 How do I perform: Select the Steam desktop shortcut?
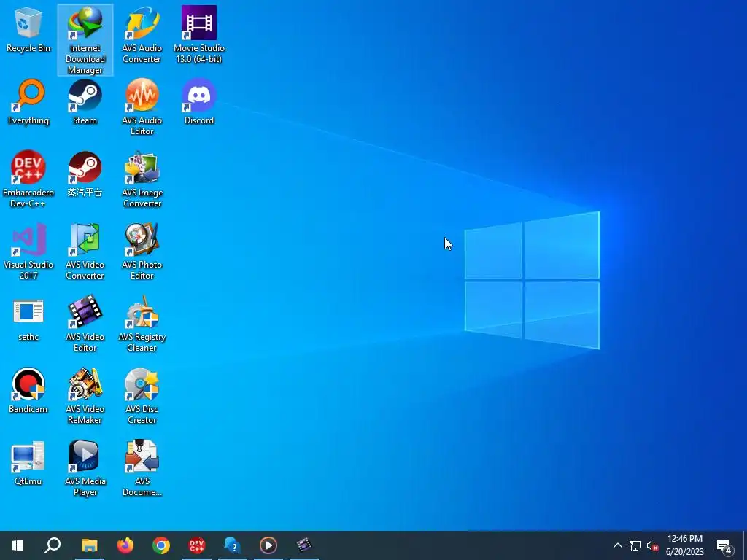pos(85,102)
